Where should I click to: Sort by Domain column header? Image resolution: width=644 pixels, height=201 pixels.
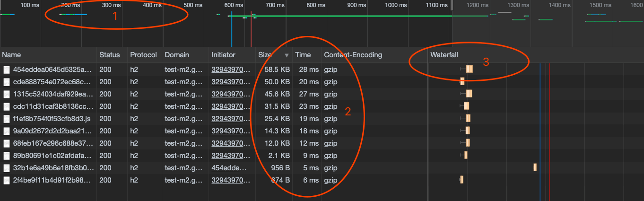click(177, 55)
